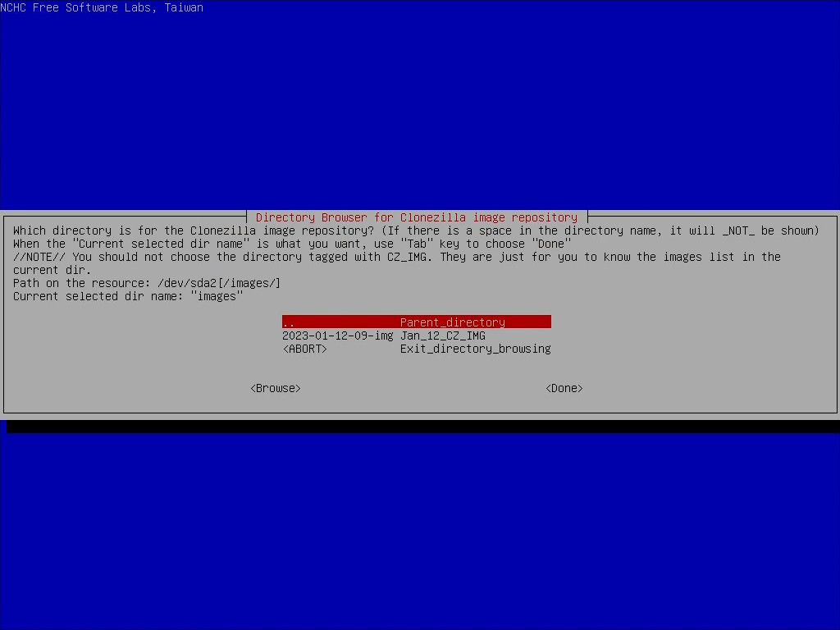Click the NCHC Free Software Labs header
Screen dimensions: 840x630
click(x=102, y=7)
